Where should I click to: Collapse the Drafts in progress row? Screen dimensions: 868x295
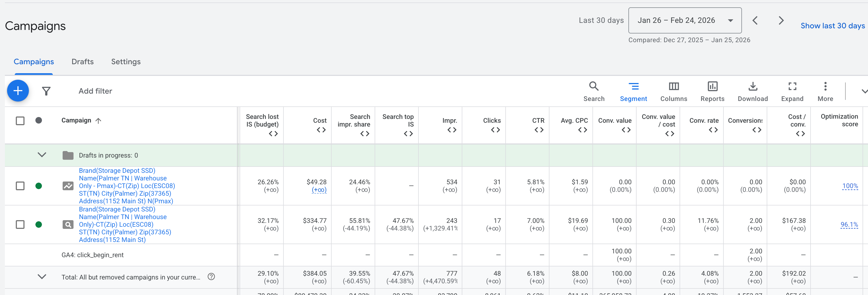click(42, 155)
